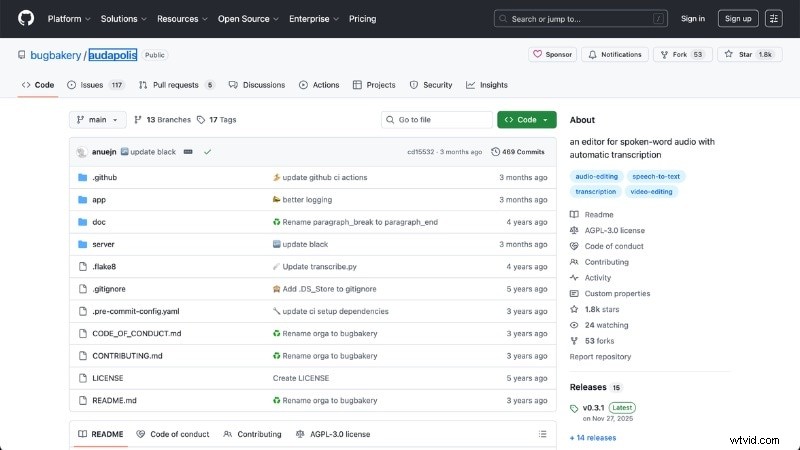The height and width of the screenshot is (450, 800).
Task: Open the .github folder
Action: (x=105, y=177)
